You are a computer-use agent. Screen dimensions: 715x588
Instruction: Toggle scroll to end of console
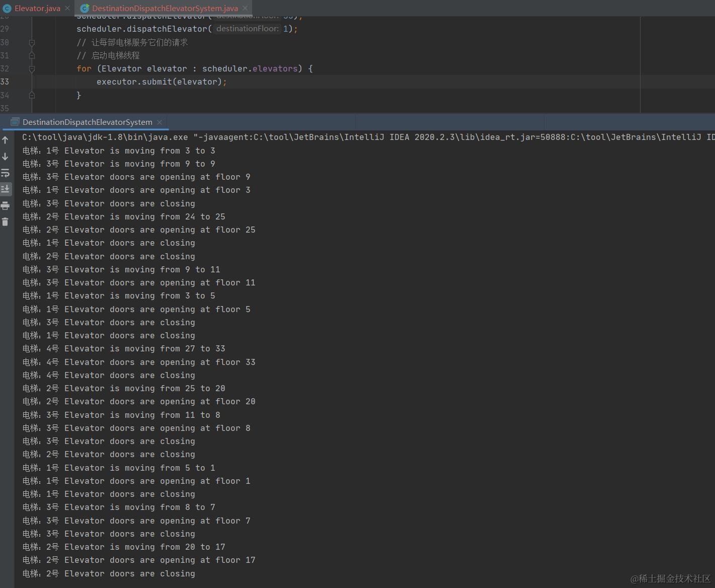(x=5, y=189)
